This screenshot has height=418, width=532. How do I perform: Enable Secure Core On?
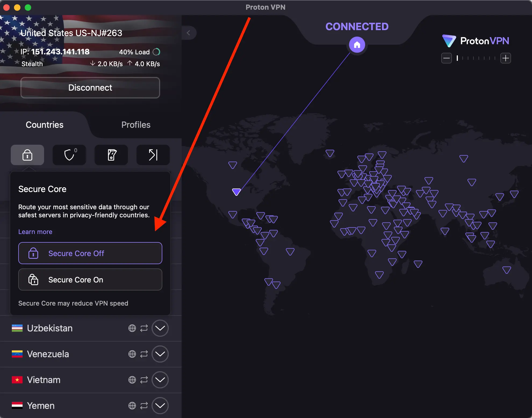pos(90,280)
